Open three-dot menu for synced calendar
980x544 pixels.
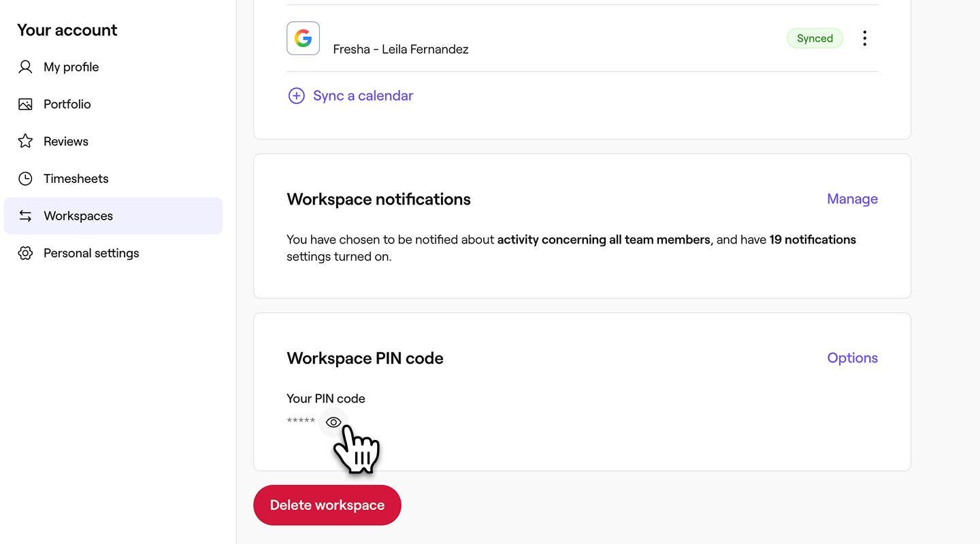[x=864, y=38]
